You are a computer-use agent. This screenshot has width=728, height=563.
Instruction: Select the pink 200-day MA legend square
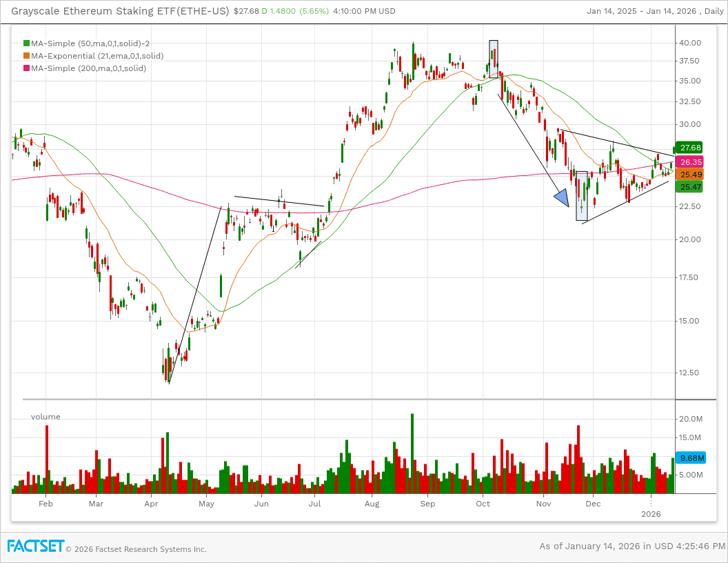26,68
